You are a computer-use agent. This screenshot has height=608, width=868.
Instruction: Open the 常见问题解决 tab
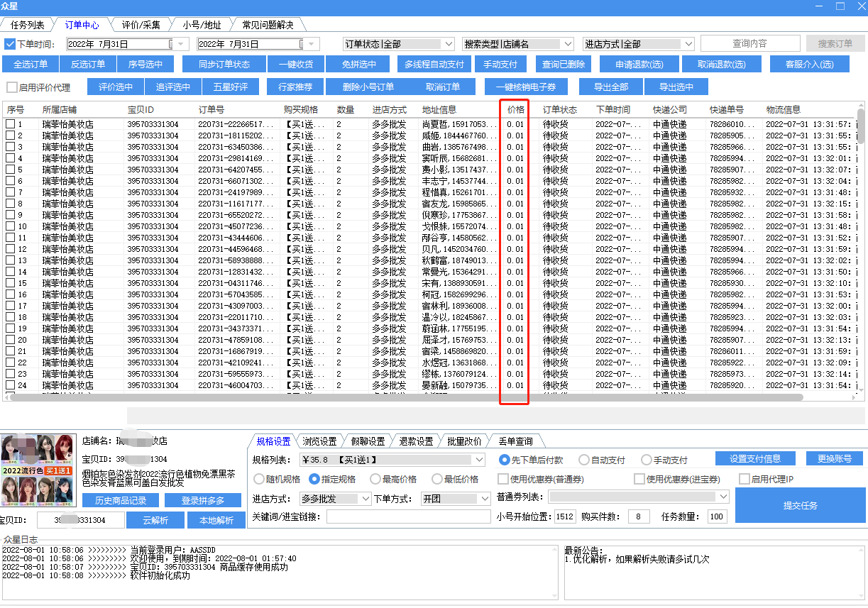[268, 25]
